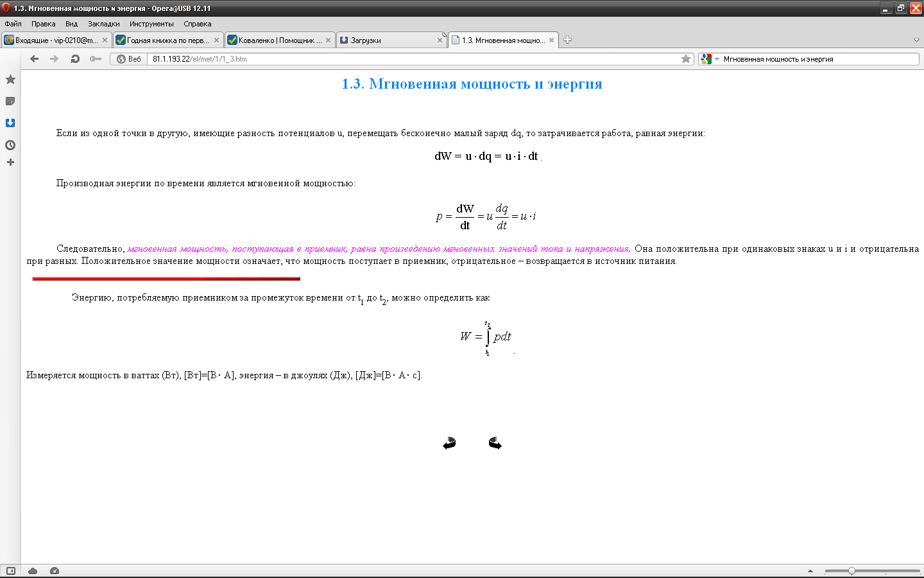Viewport: 924px width, 578px height.
Task: Click the page heading 1.3. Мгновенная мощность
Action: 472,84
